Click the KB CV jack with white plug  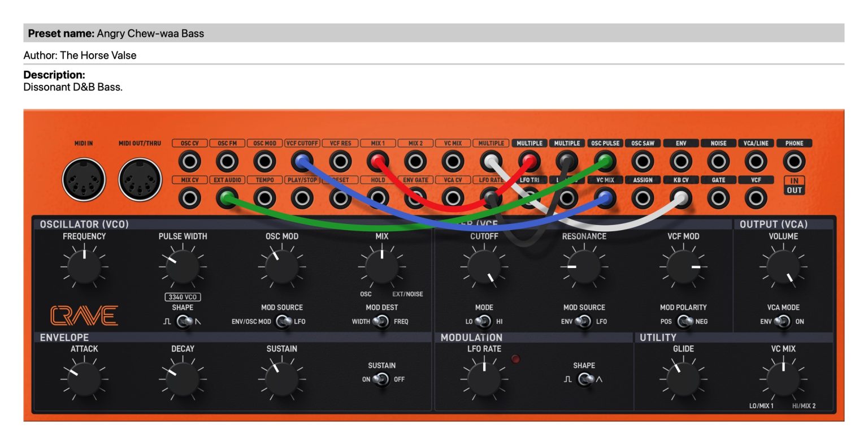point(681,198)
